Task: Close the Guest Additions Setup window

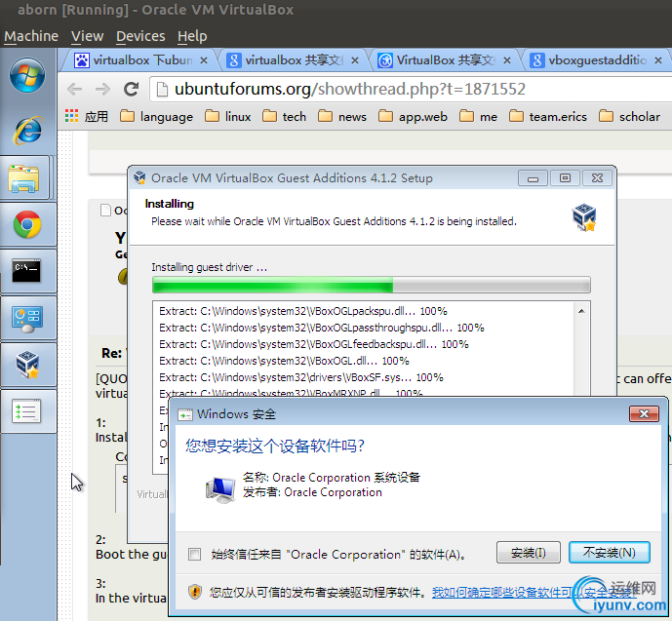Action: (x=598, y=178)
